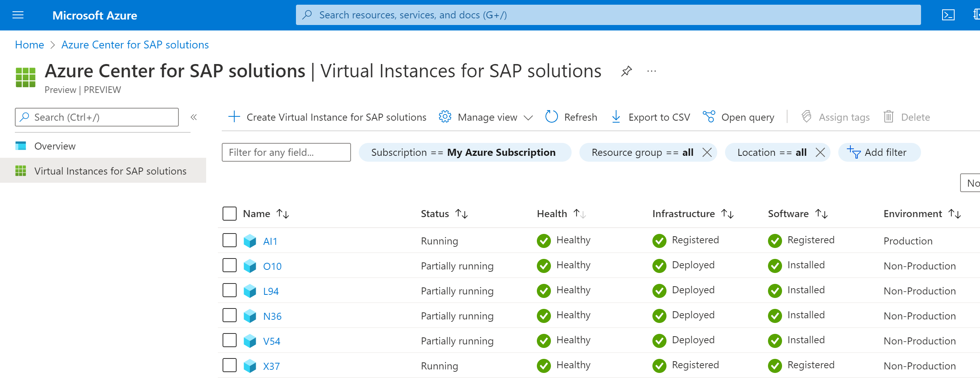Collapse the left navigation with double chevron
This screenshot has width=980, height=378.
tap(194, 117)
